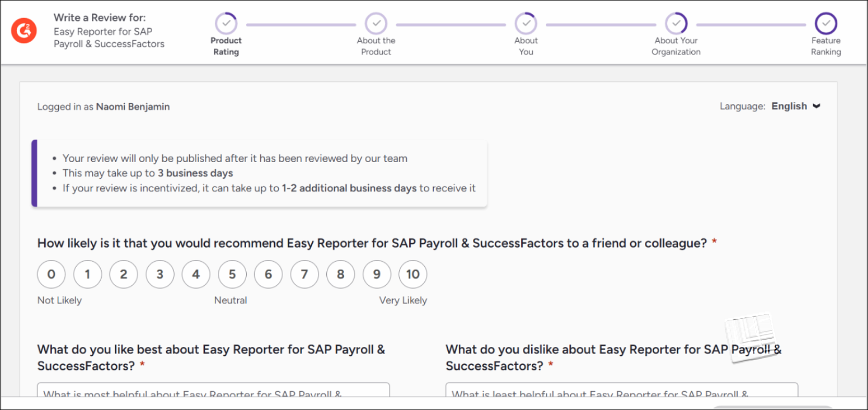
Task: Click the About Your Organization step circle
Action: 676,23
